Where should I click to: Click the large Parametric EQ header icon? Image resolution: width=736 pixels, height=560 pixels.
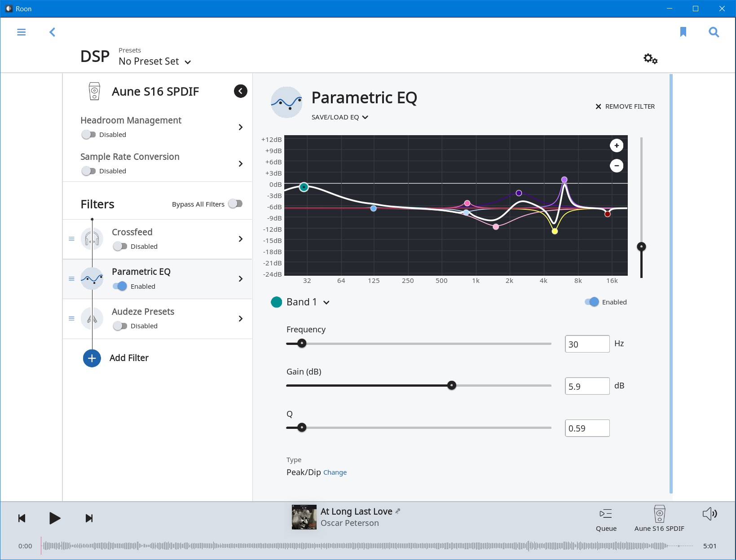286,102
